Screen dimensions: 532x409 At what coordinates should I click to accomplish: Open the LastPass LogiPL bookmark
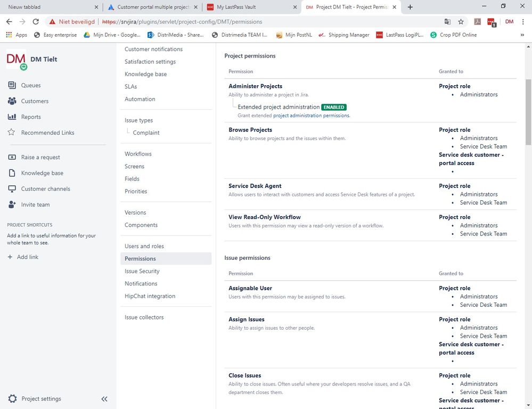click(x=400, y=35)
